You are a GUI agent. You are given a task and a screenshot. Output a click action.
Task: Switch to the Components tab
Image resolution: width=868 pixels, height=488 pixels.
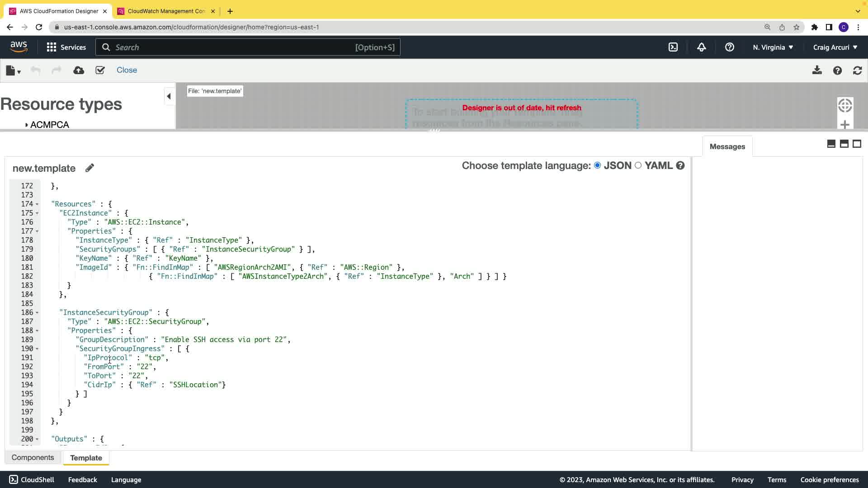(33, 458)
